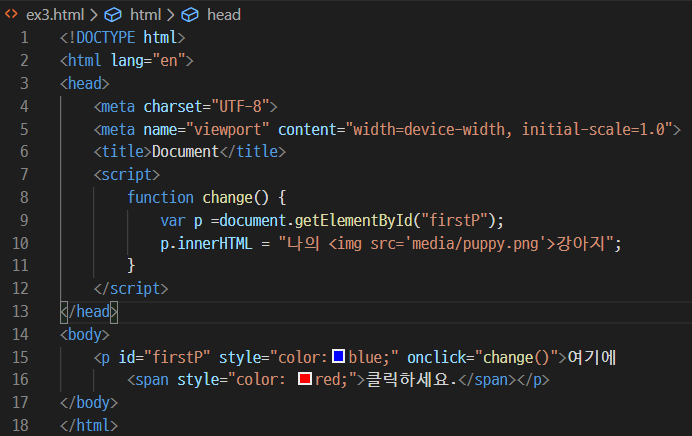This screenshot has width=692, height=436.
Task: Click line number 18 in gutter
Action: click(20, 425)
